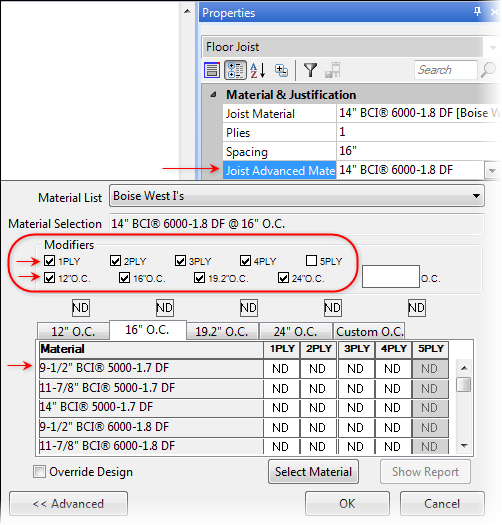Toggle the 24"O.C. checkbox
The image size is (502, 525).
pos(283,278)
